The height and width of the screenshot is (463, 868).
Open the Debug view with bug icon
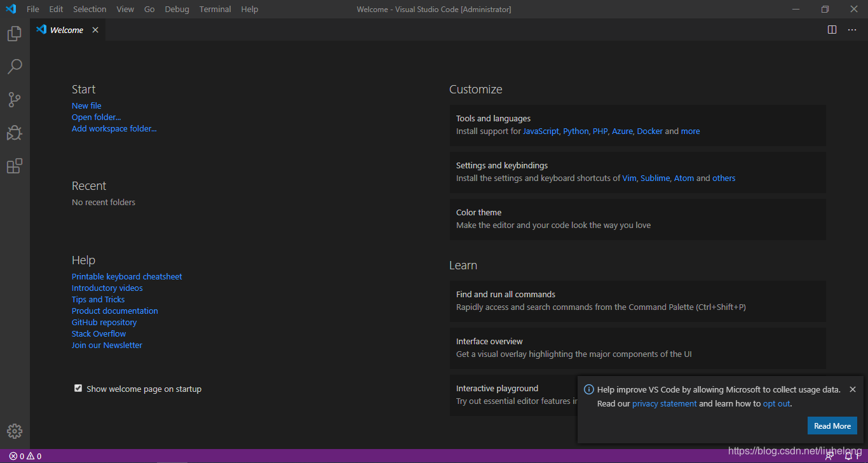pyautogui.click(x=15, y=133)
